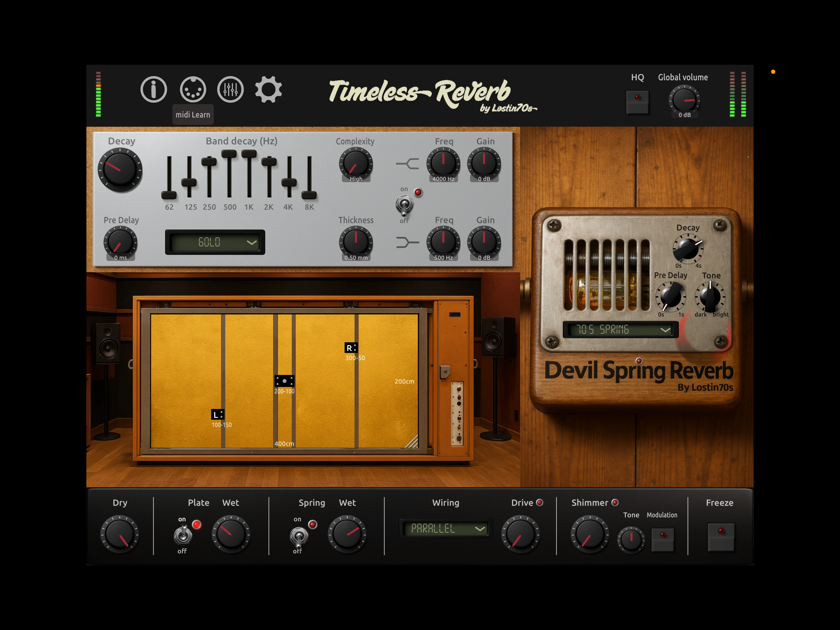
Task: Click the 125 Hz band decay fader
Action: pyautogui.click(x=189, y=183)
